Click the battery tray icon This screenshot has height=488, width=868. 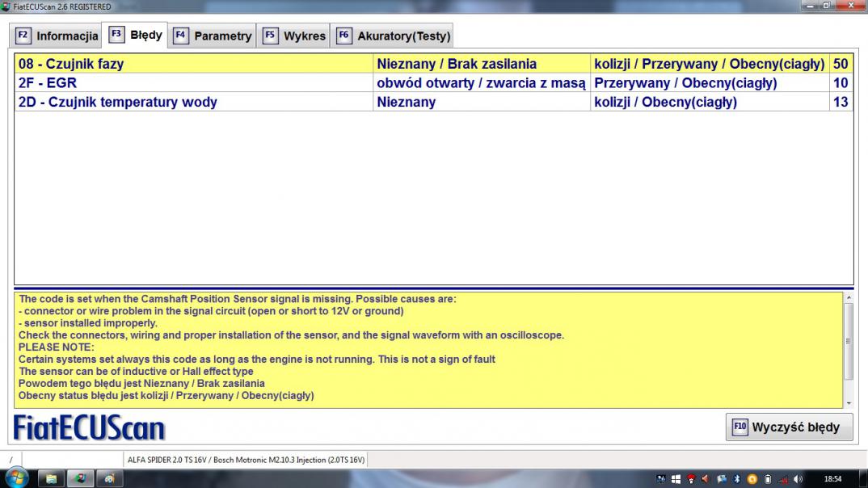click(x=768, y=479)
